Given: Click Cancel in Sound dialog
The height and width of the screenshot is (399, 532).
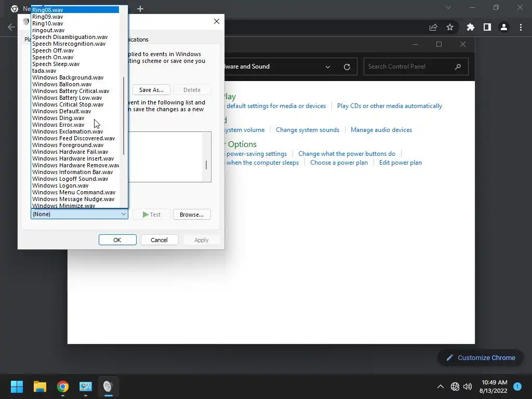Looking at the screenshot, I should [x=159, y=240].
